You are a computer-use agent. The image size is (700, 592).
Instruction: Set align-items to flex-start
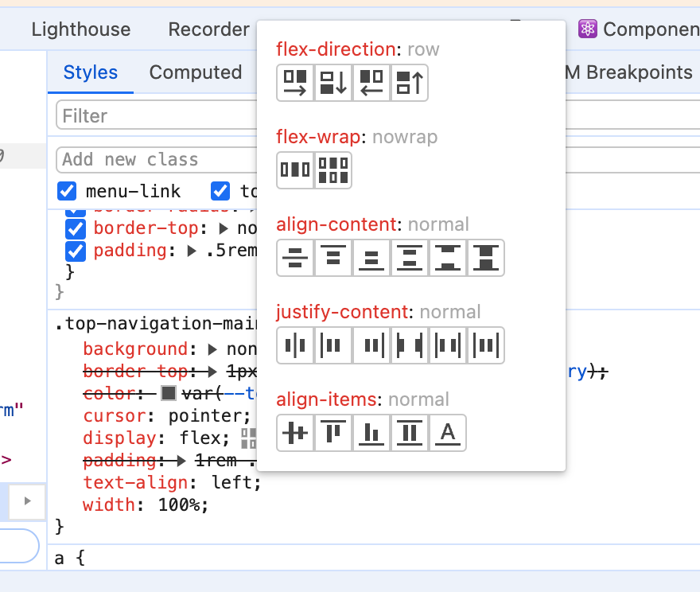[333, 433]
